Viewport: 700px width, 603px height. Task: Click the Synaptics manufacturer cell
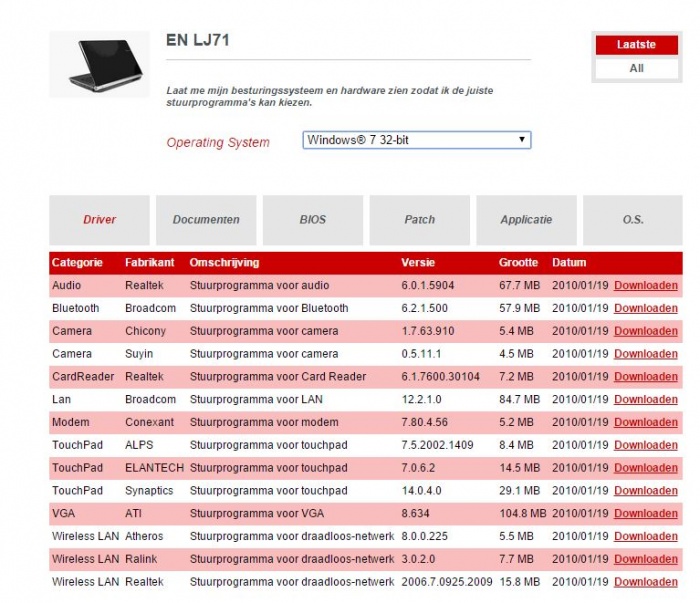(x=149, y=491)
